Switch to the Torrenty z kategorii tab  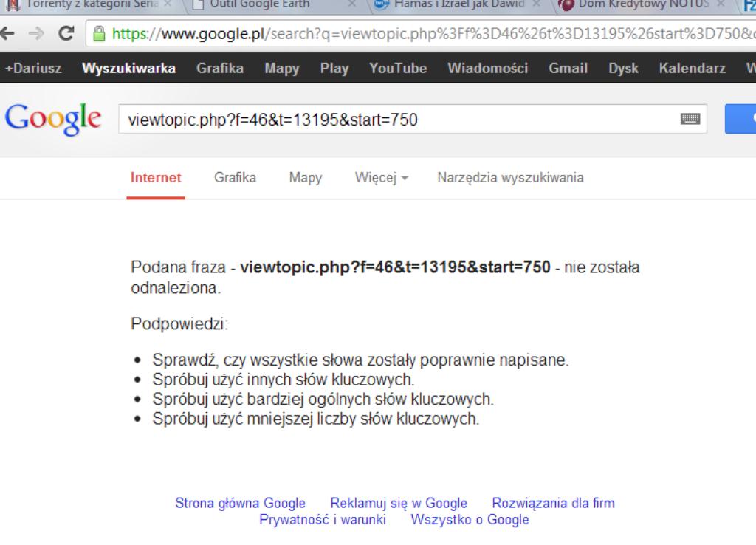tap(85, 4)
